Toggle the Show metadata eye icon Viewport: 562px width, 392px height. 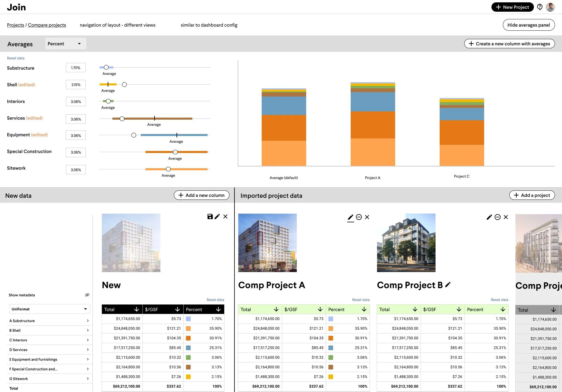tap(87, 295)
